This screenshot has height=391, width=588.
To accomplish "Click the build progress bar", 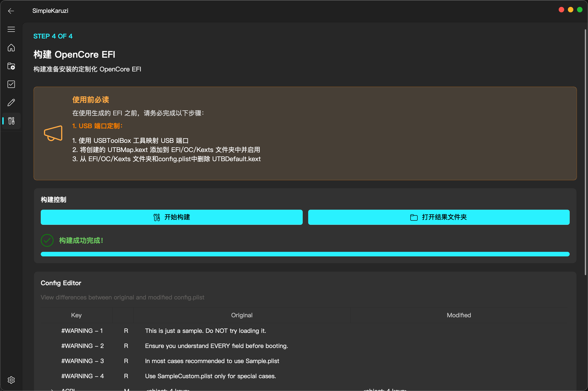I will coord(305,254).
